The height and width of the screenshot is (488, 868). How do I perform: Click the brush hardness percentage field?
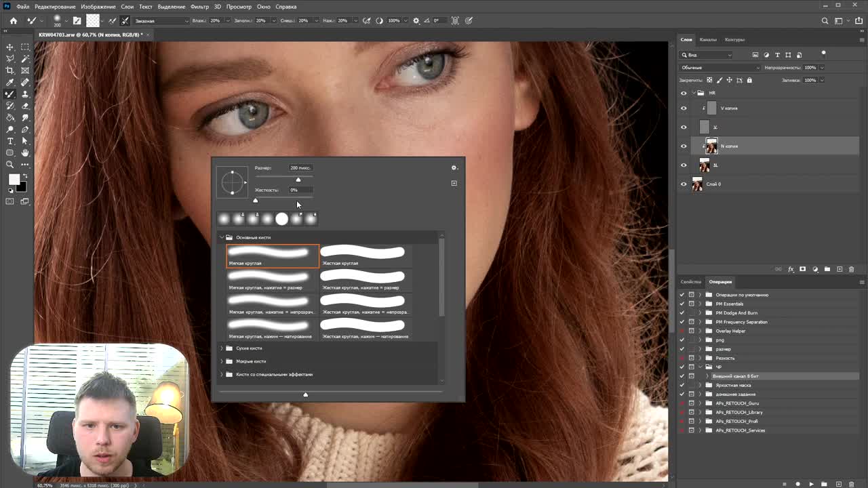(x=300, y=190)
